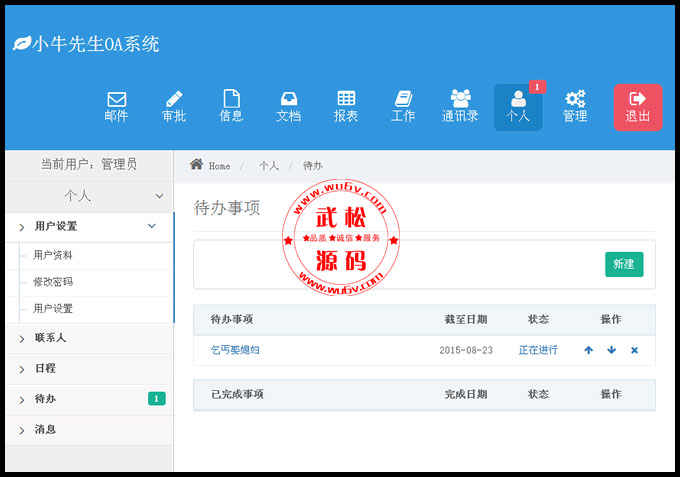Open the 报表 reports module
This screenshot has height=477, width=680.
pos(346,107)
